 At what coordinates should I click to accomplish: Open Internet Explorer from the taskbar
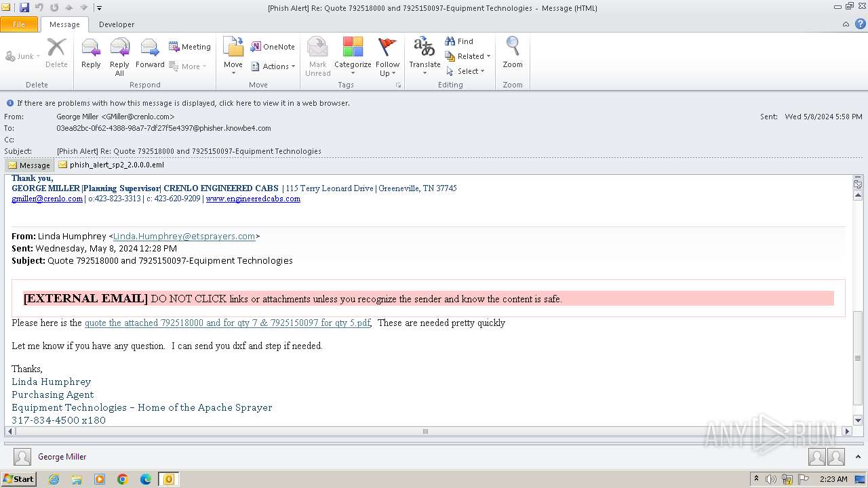pyautogui.click(x=54, y=479)
